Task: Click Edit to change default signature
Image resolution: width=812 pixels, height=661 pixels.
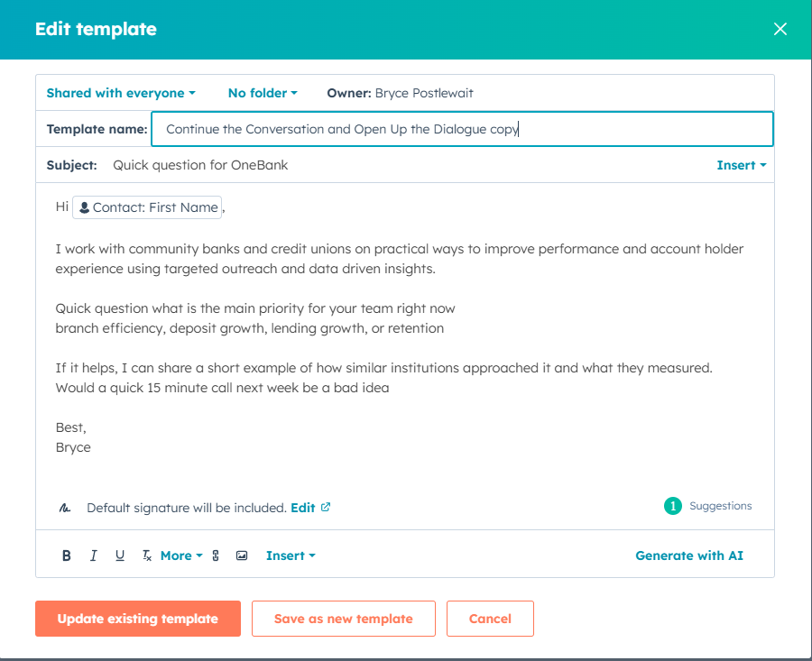Action: pos(304,507)
